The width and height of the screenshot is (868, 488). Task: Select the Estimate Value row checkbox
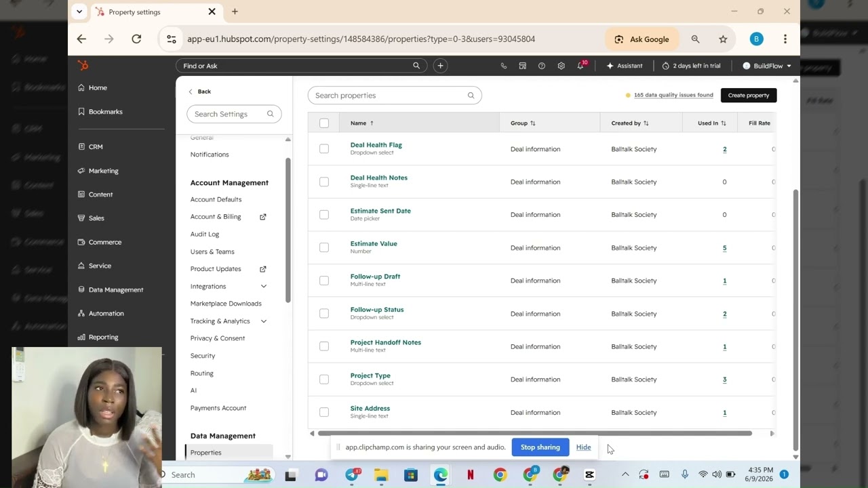click(324, 247)
